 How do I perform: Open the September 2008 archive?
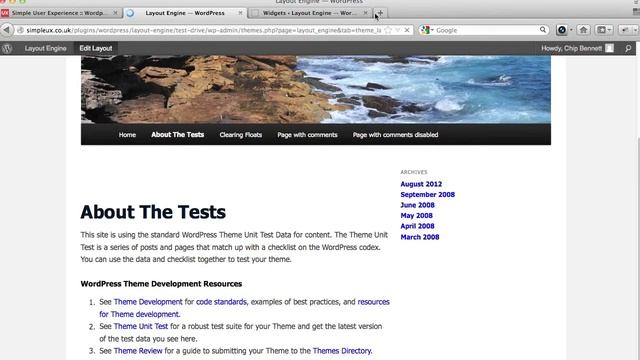click(427, 195)
